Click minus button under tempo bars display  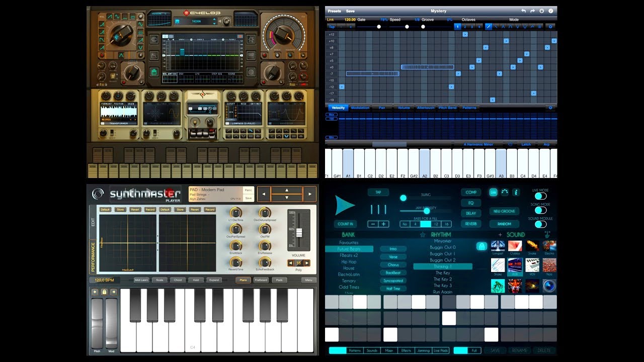tap(373, 224)
